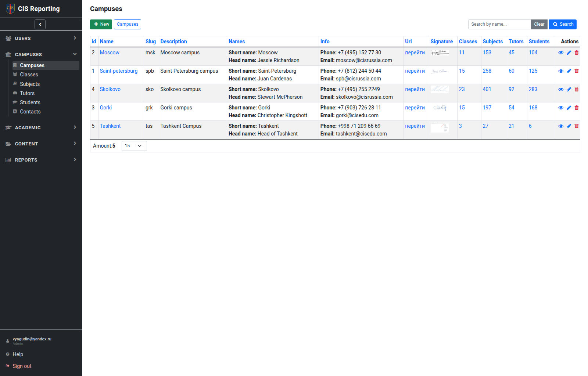Edit the Moscow campus with pencil icon
Image resolution: width=588 pixels, height=376 pixels.
(x=569, y=53)
